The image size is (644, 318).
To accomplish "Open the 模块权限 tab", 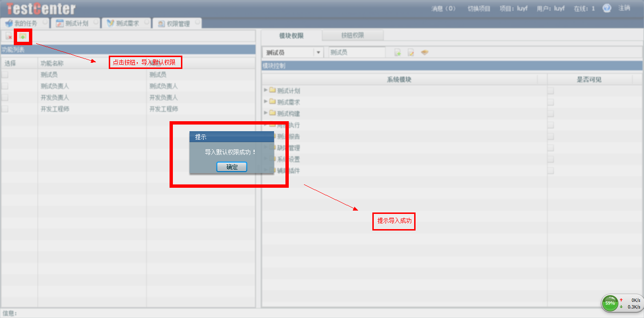I will (x=292, y=36).
